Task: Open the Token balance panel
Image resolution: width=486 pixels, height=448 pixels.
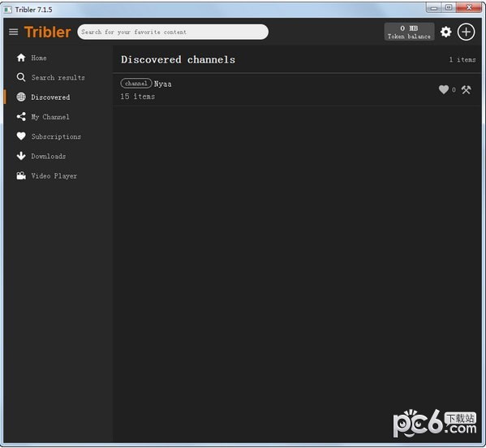Action: click(x=409, y=32)
